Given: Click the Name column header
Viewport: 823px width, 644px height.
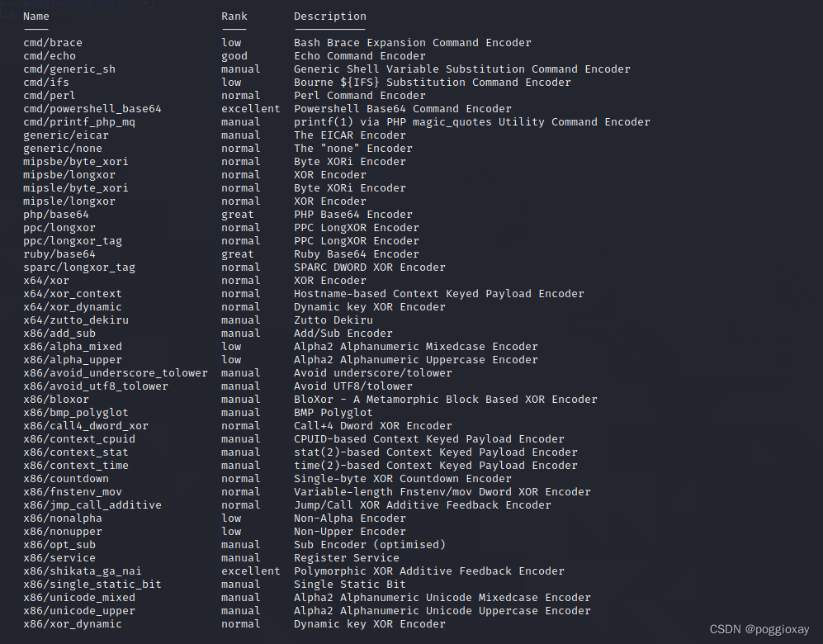Looking at the screenshot, I should (36, 17).
